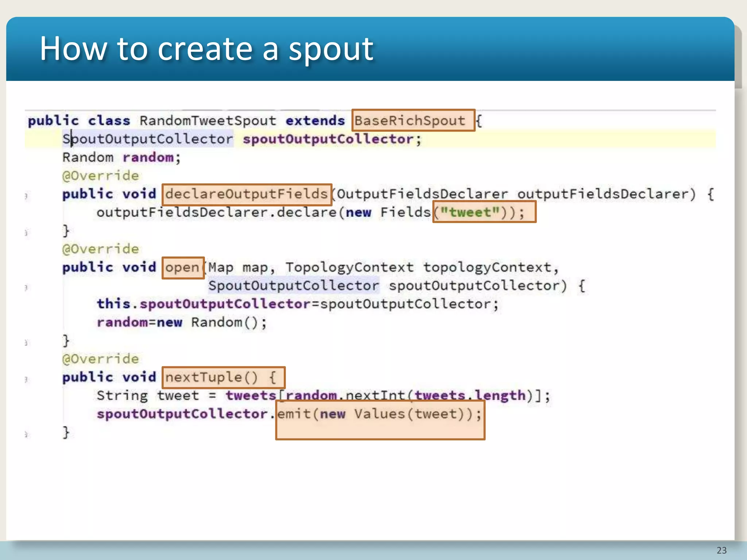This screenshot has height=560, width=747.
Task: Click the 'public class' keywords
Action: coord(79,121)
